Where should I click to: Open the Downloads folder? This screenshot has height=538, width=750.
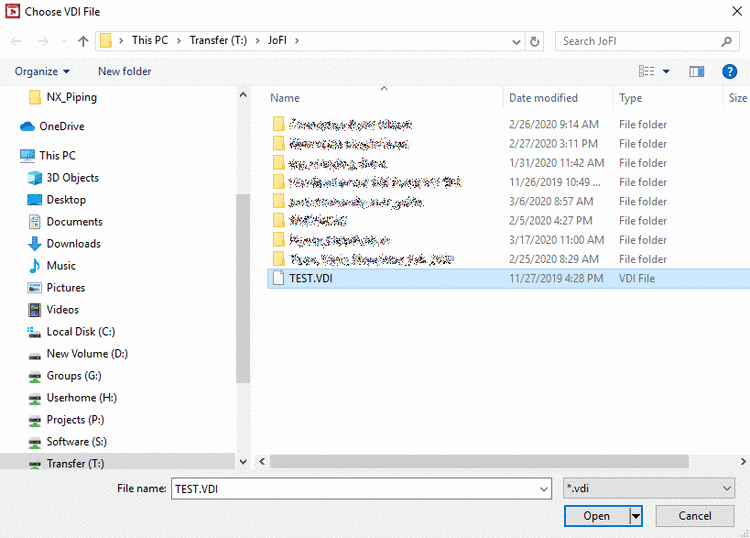coord(64,243)
